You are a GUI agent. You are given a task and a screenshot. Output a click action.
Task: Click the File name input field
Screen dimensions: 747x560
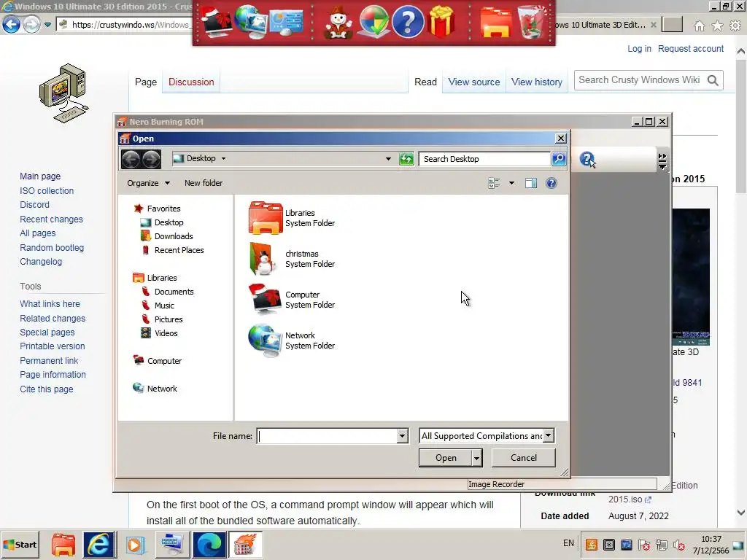[328, 436]
